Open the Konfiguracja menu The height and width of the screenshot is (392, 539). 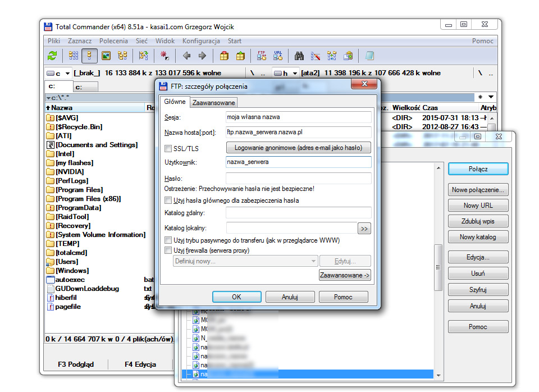click(201, 41)
